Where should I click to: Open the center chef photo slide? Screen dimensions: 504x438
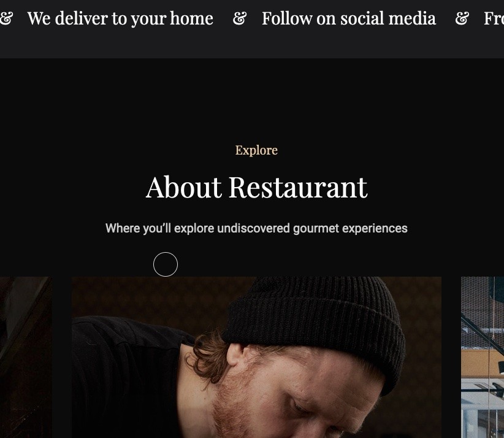point(256,357)
